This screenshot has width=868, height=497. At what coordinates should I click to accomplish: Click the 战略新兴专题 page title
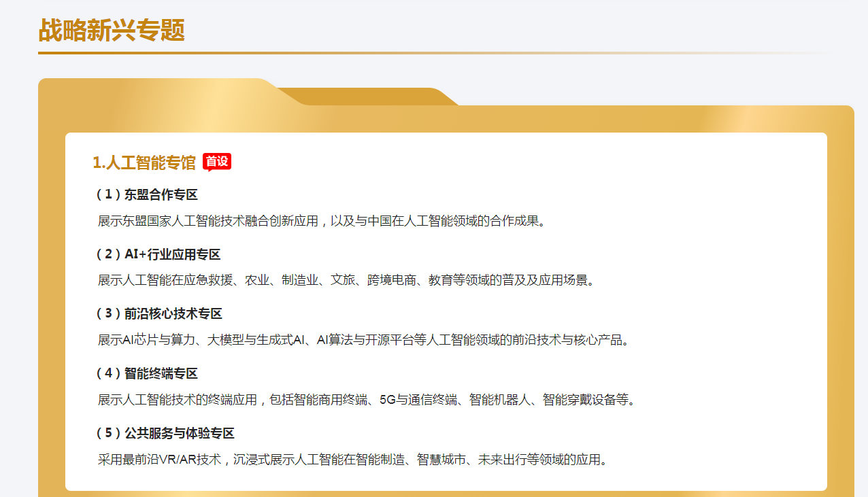coord(112,31)
